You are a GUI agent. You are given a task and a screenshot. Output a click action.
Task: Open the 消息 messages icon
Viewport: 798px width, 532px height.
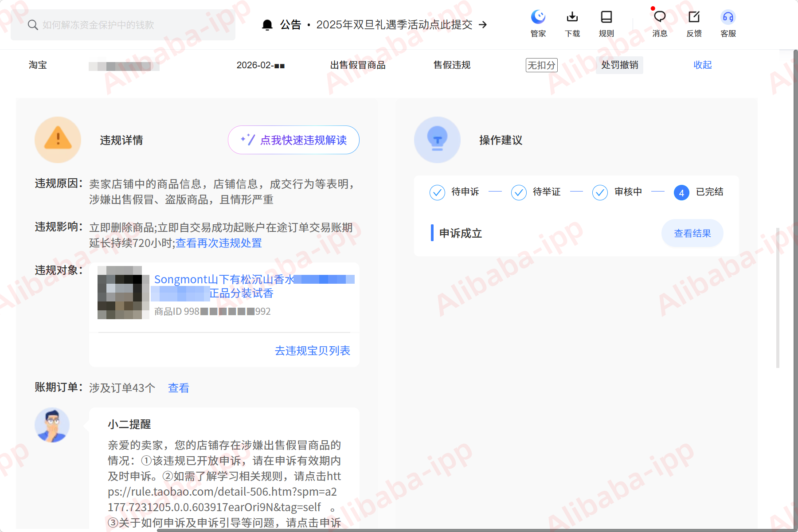pos(660,23)
